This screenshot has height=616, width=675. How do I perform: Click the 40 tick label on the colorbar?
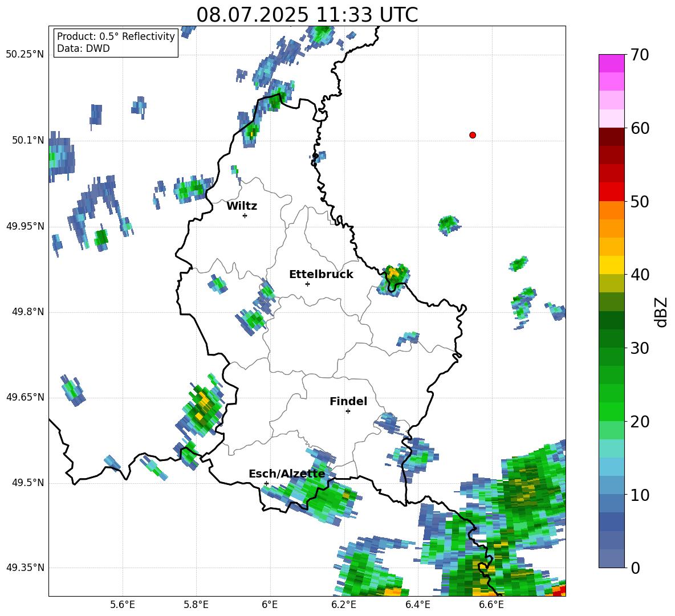pyautogui.click(x=640, y=275)
